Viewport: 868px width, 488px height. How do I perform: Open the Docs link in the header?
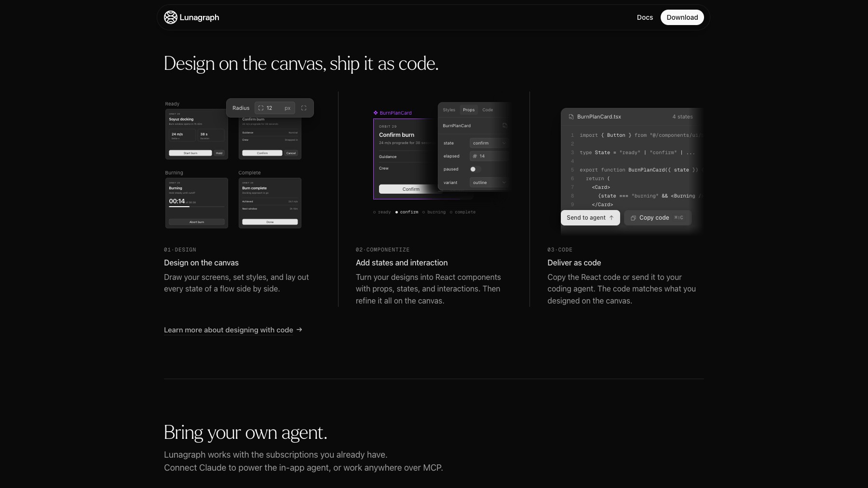pyautogui.click(x=645, y=17)
